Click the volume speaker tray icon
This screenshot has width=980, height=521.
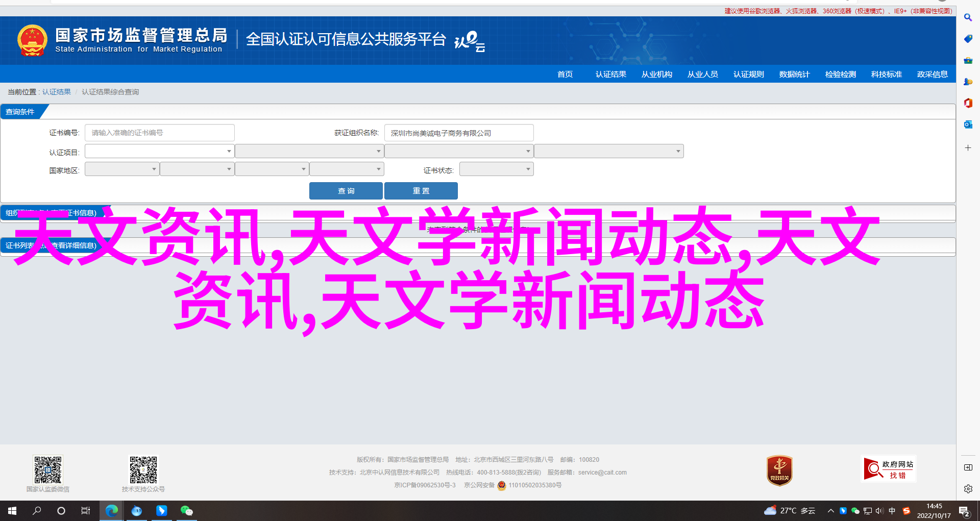click(879, 511)
